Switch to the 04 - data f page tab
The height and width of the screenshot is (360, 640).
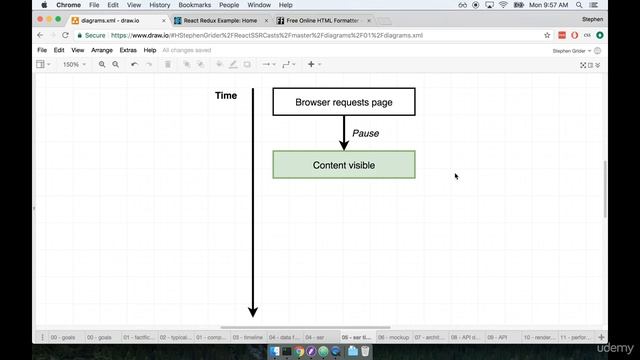pos(284,338)
